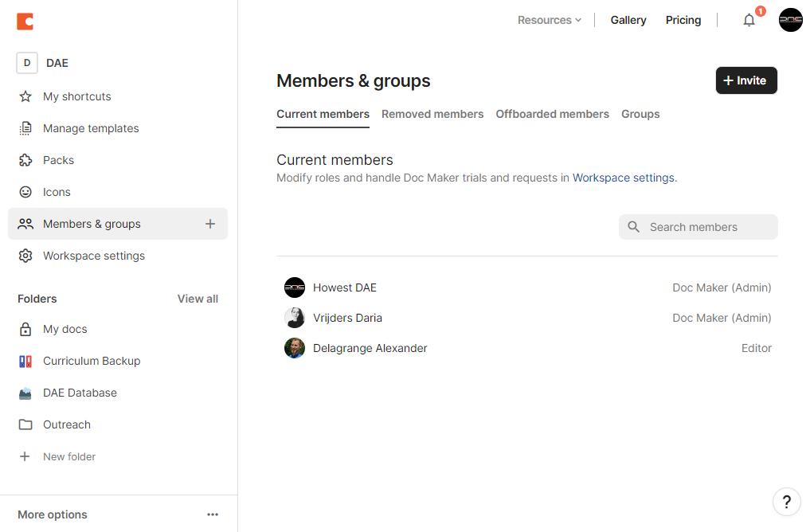Click the My docs lock icon
Screen dimensions: 810x532
click(x=25, y=329)
